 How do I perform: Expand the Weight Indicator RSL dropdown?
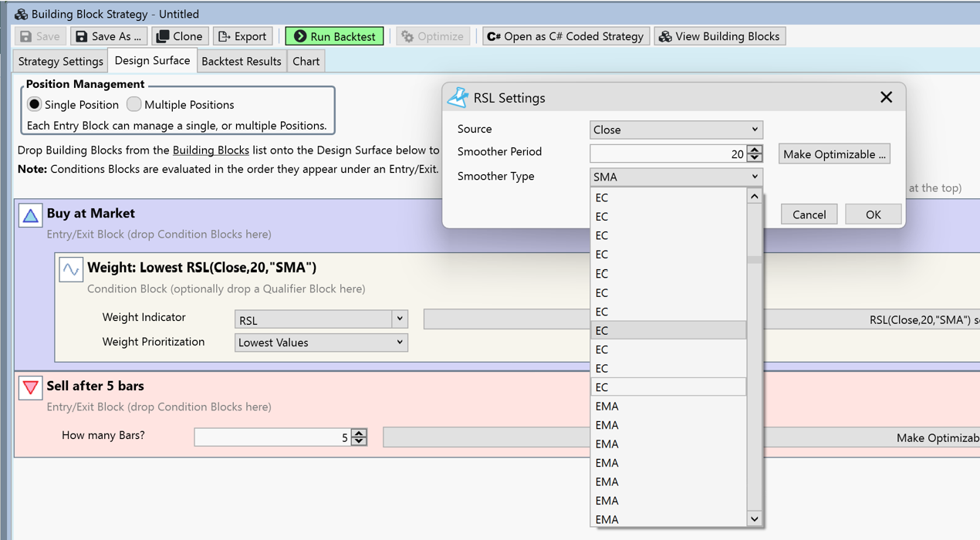point(399,319)
